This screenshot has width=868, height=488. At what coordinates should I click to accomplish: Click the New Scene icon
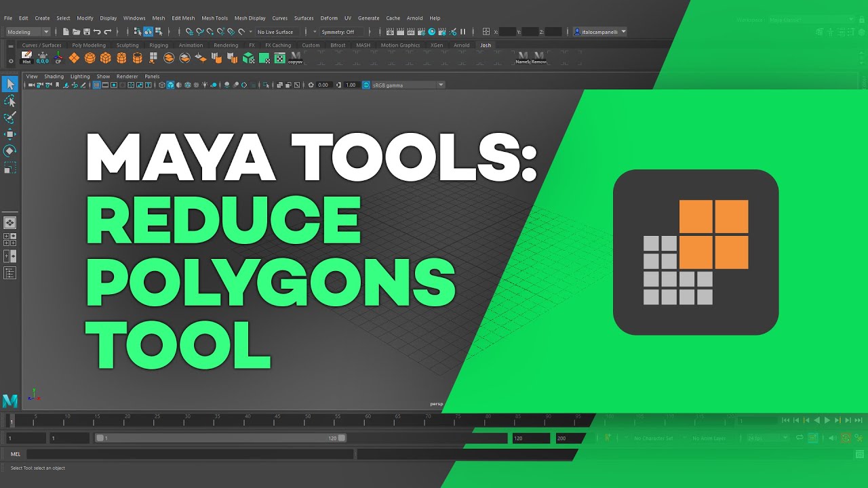pyautogui.click(x=66, y=32)
